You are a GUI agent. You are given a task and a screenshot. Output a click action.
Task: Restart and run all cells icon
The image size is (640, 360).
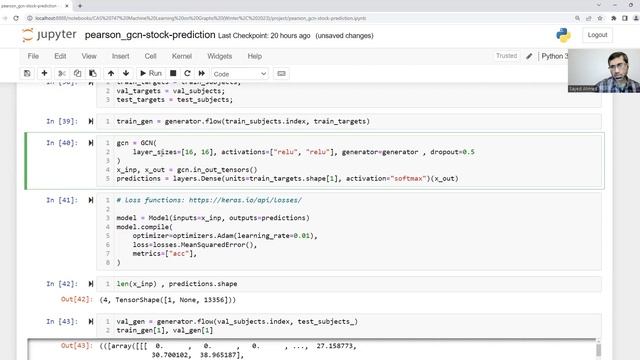[202, 73]
